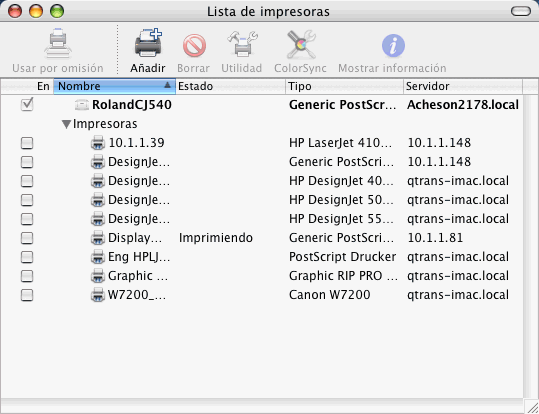The image size is (539, 414).
Task: Toggle the checkbox for RolandCJ540
Action: coord(27,104)
